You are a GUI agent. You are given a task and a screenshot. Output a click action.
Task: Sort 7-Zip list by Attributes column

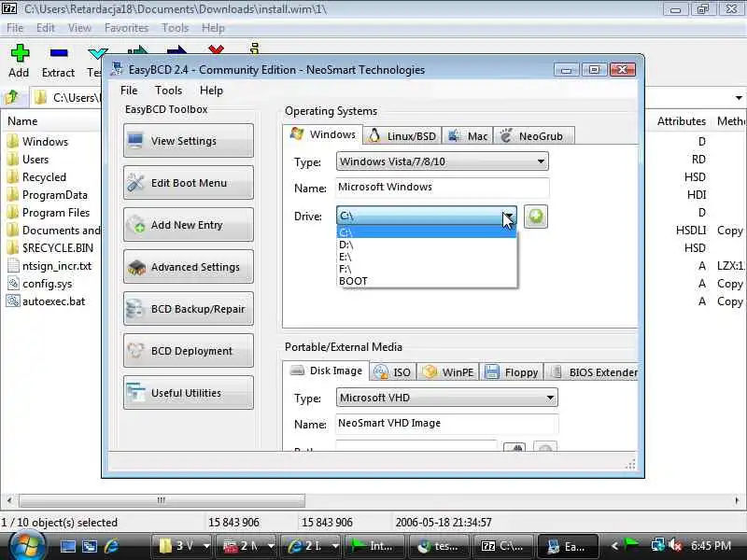click(x=682, y=121)
